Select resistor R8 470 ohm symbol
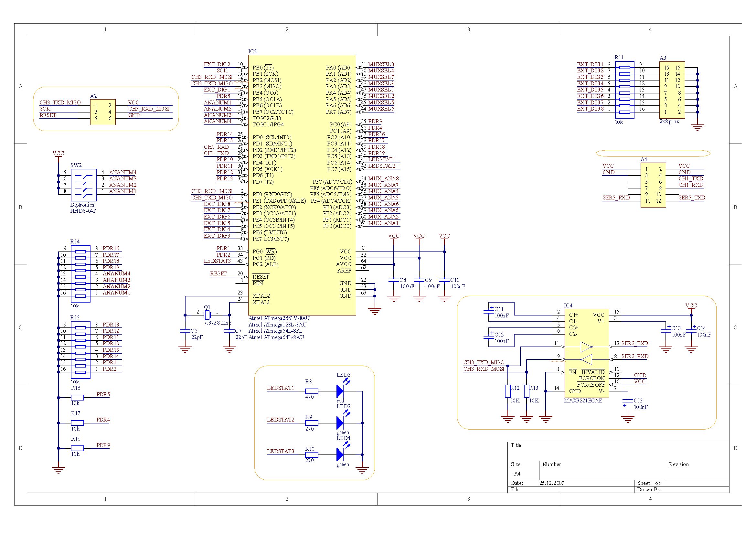Image resolution: width=756 pixels, height=534 pixels. point(312,391)
